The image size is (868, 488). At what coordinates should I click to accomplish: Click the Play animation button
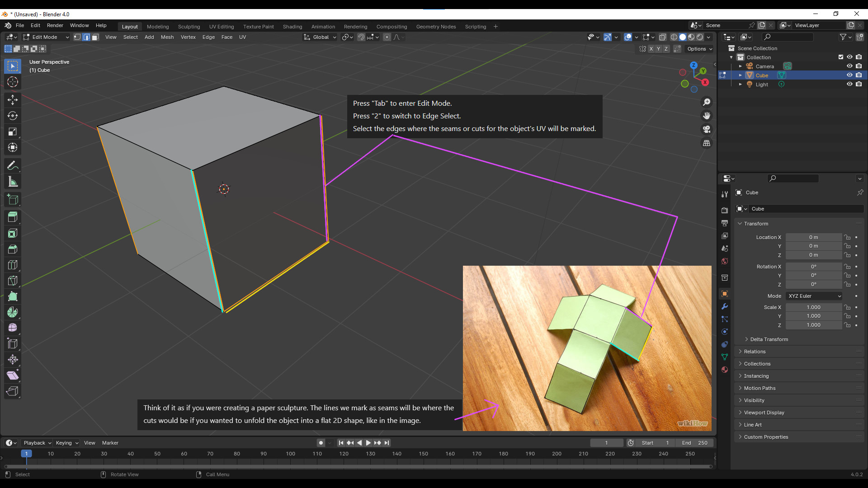368,443
